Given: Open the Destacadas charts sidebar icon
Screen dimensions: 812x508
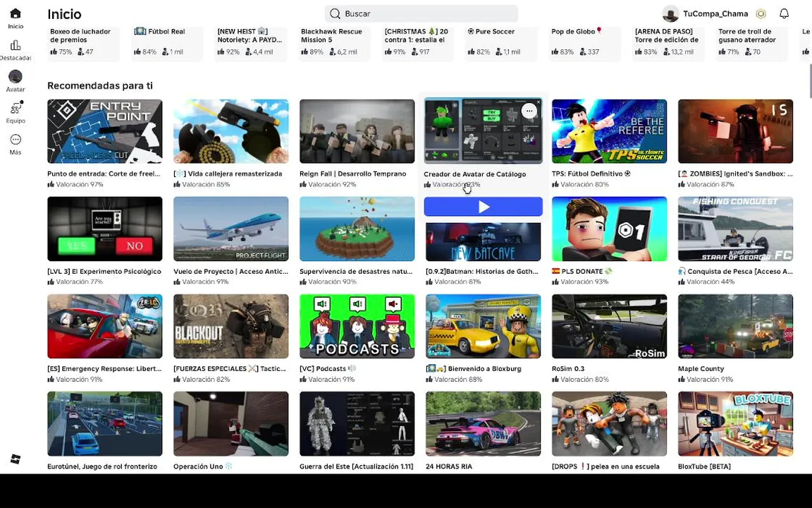Looking at the screenshot, I should pyautogui.click(x=16, y=45).
